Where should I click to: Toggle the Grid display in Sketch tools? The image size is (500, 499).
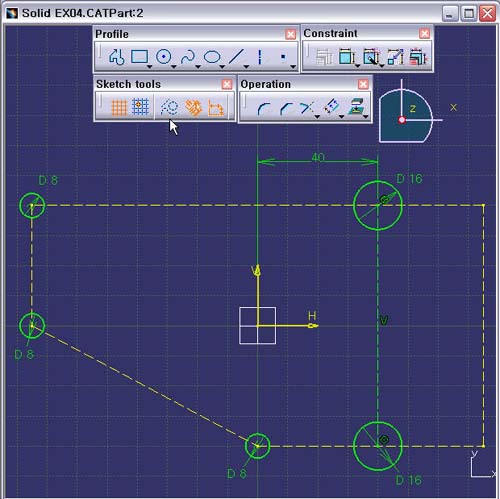click(119, 108)
